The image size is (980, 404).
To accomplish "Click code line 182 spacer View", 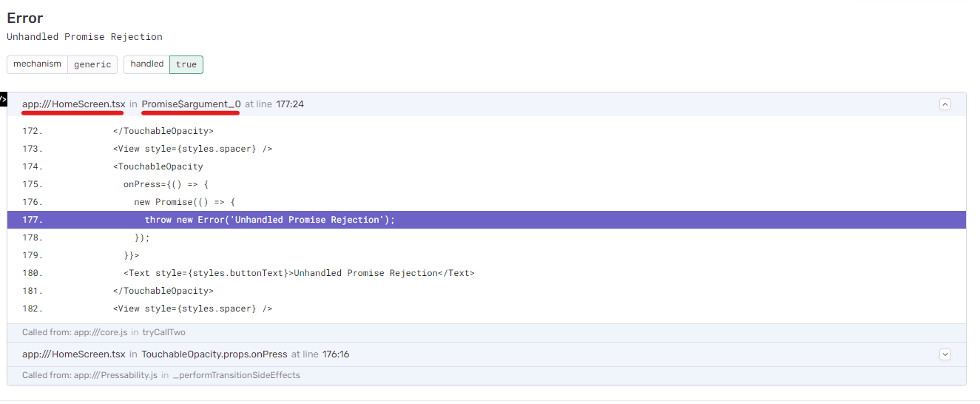I will [192, 309].
